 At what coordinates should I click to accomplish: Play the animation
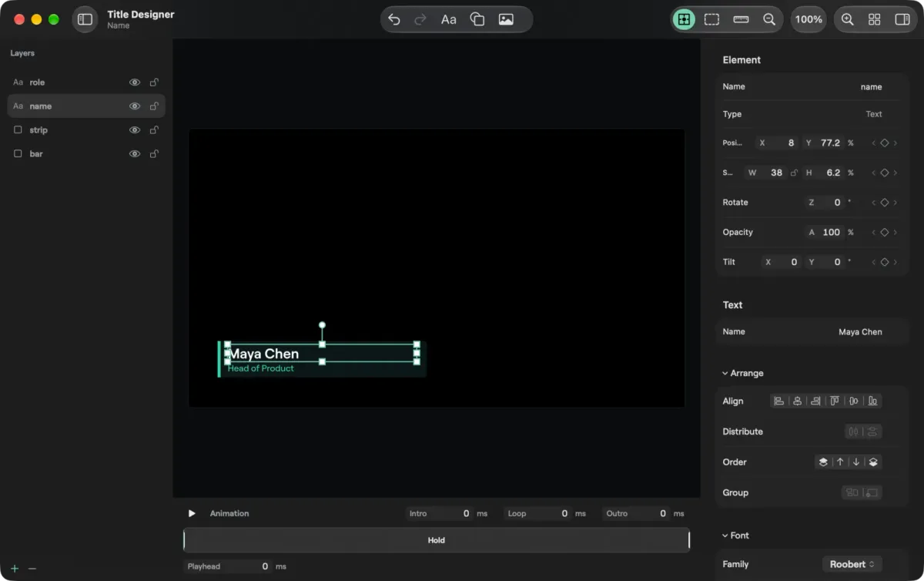192,513
